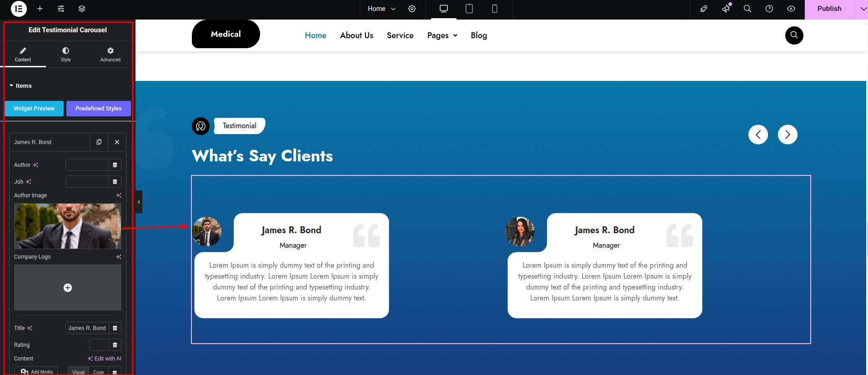
Task: Open the Help question mark icon
Action: point(769,9)
